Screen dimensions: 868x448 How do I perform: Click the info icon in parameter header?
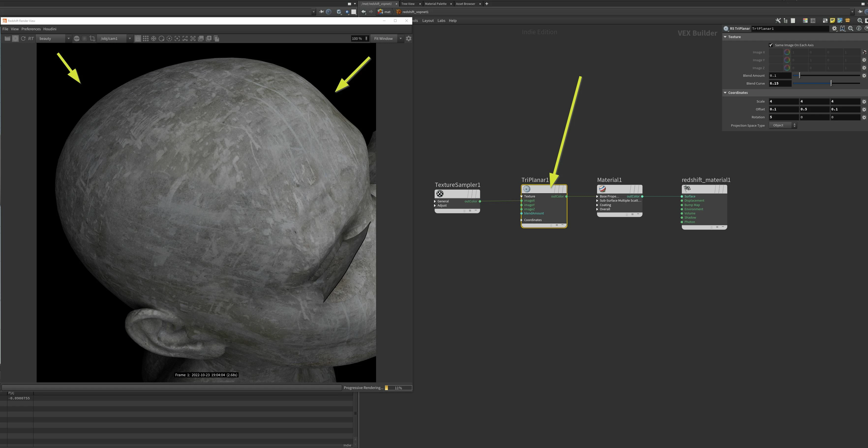pyautogui.click(x=859, y=29)
